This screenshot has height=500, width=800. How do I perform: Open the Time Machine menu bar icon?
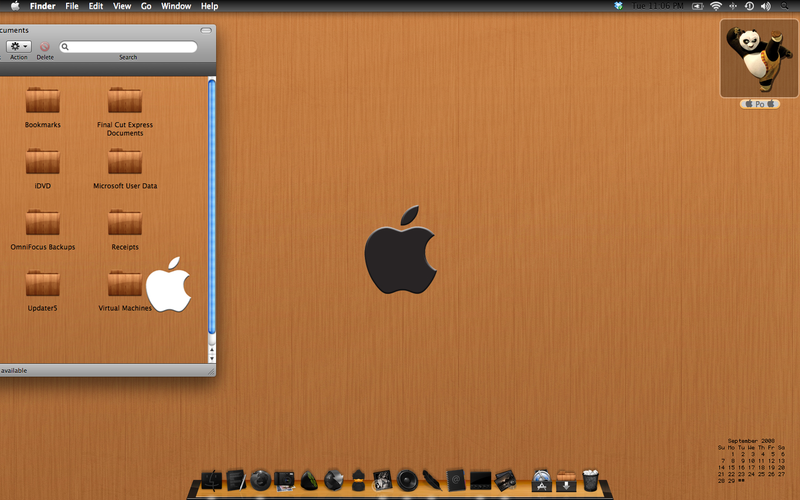749,6
